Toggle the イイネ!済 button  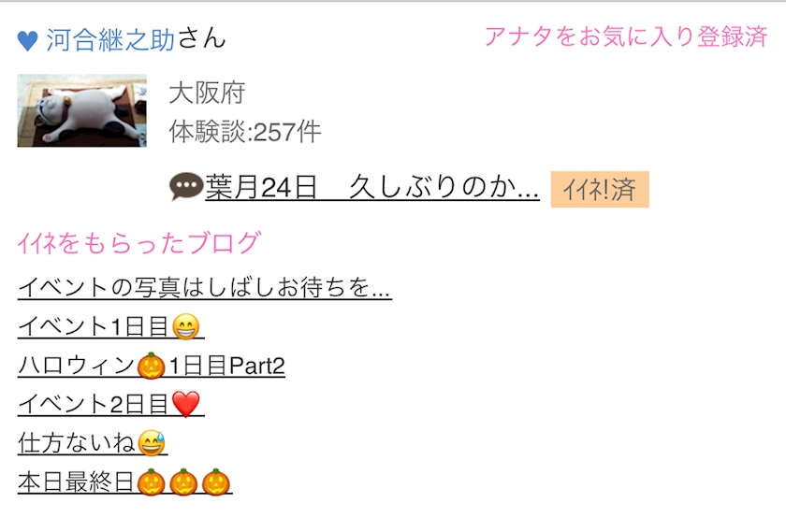tap(600, 190)
